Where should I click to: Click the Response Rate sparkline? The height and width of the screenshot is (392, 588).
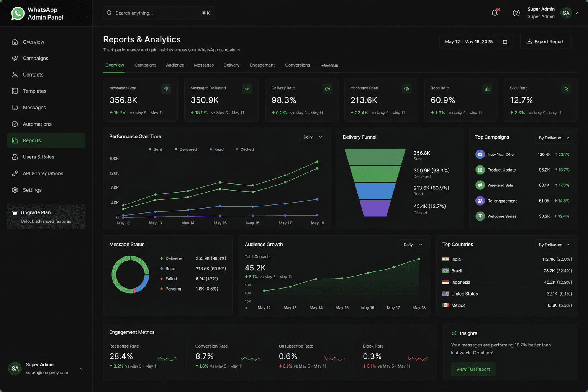167,359
